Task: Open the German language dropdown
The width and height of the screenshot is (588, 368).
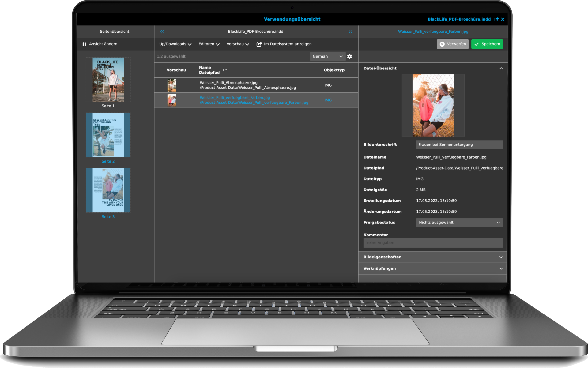Action: coord(327,56)
